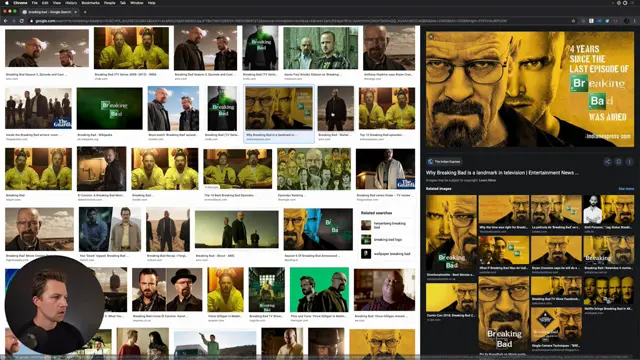Click the large yellow '4 Years Since' preview image
This screenshot has width=640, height=360.
click(x=530, y=89)
